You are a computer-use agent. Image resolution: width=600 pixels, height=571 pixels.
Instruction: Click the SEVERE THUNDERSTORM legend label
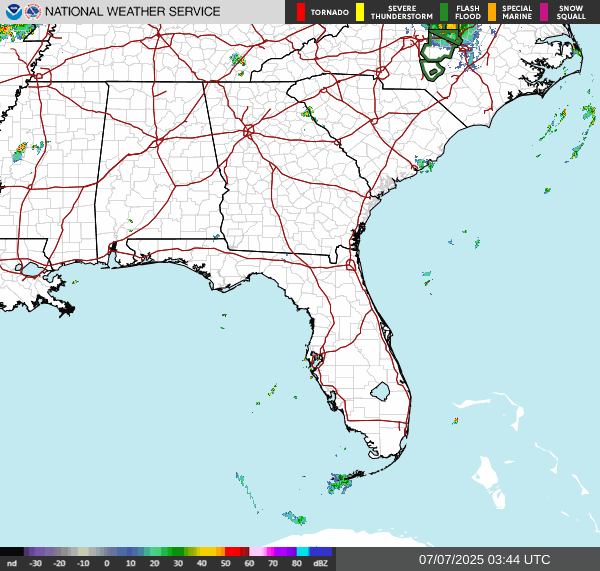[x=402, y=13]
